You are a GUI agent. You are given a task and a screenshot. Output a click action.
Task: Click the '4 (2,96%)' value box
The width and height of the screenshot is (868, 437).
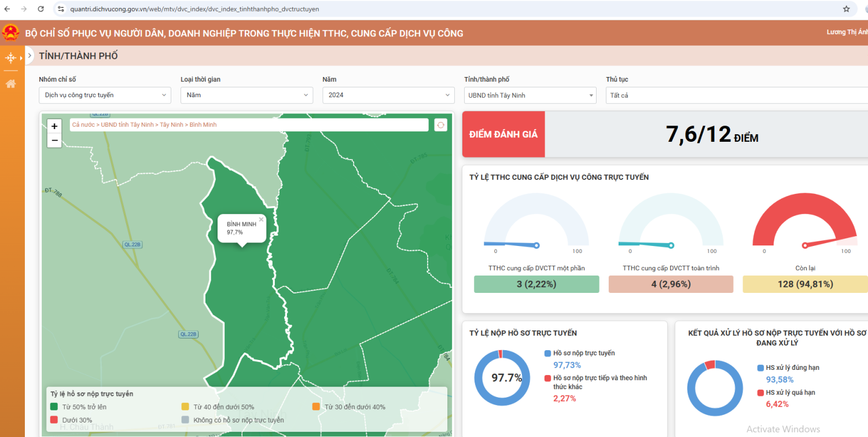(671, 284)
